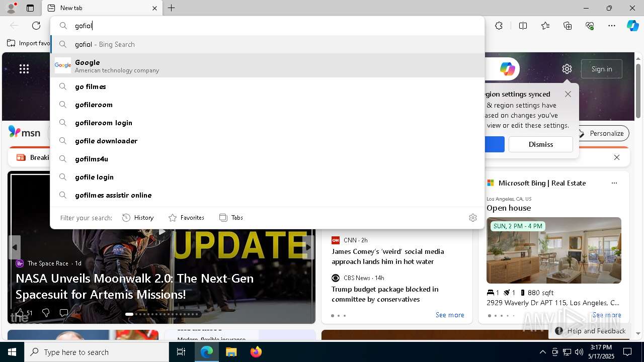Viewport: 644px width, 362px height.
Task: Open the notification center icon
Action: point(627,352)
